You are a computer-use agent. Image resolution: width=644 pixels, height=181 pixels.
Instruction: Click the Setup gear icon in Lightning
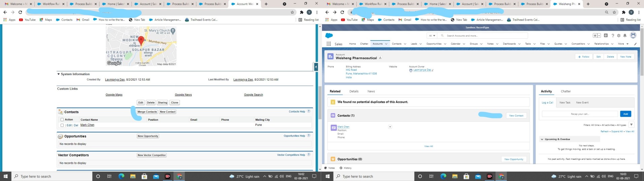[619, 35]
